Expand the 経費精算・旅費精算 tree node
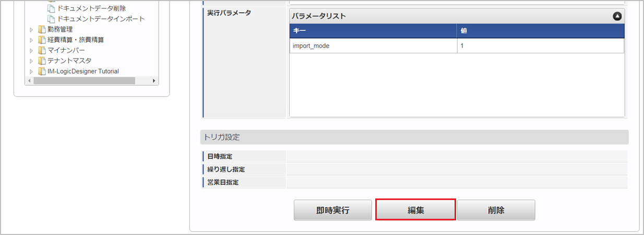 (x=32, y=40)
